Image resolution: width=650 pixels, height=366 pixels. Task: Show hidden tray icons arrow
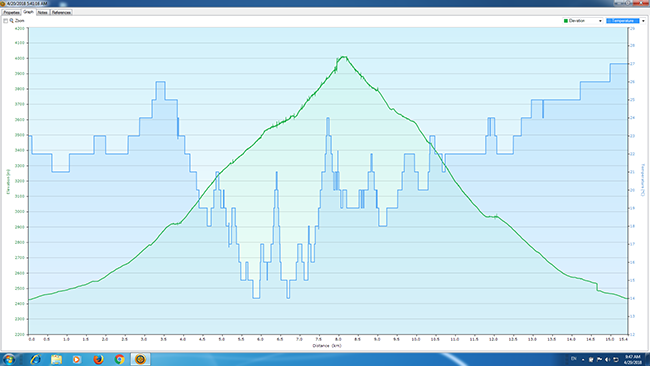point(583,359)
